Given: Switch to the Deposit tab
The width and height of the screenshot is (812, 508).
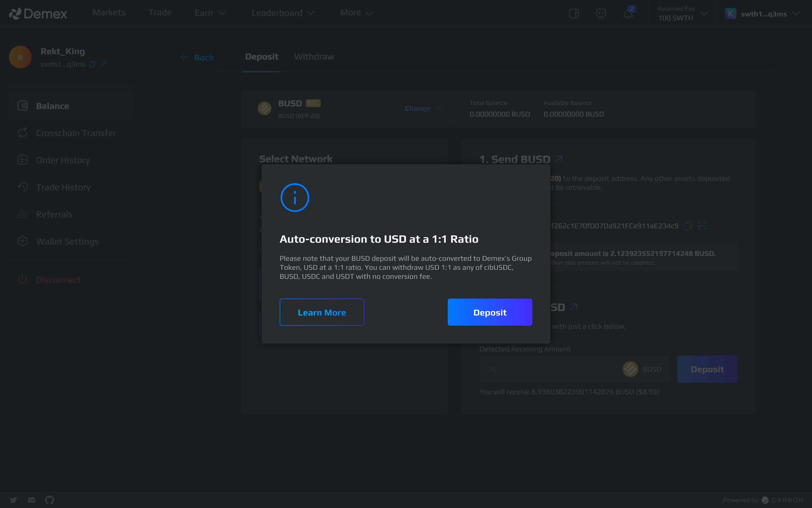Looking at the screenshot, I should 262,57.
